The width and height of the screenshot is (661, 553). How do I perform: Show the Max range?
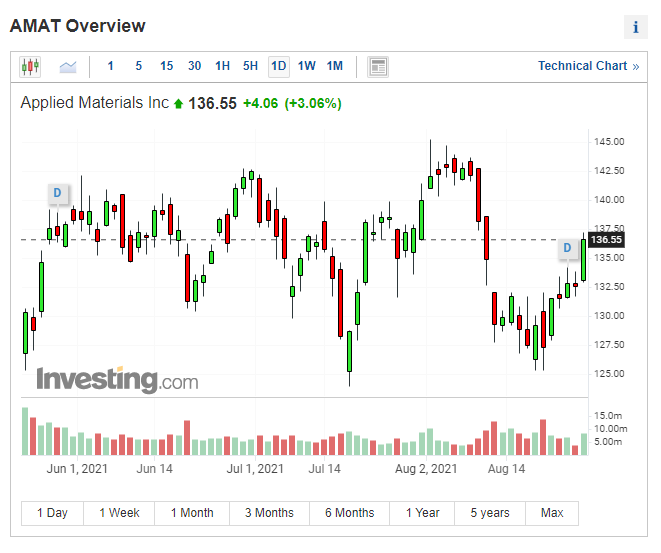click(552, 513)
